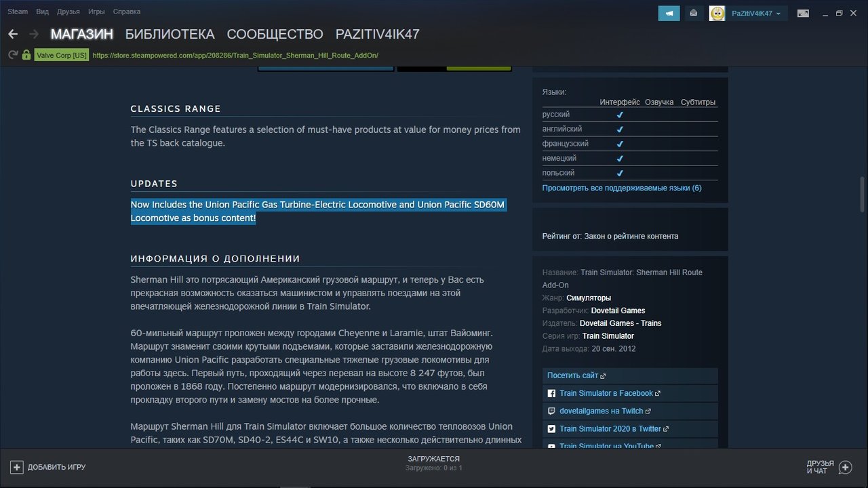The height and width of the screenshot is (488, 868).
Task: Click the green lock security icon
Action: click(x=26, y=55)
